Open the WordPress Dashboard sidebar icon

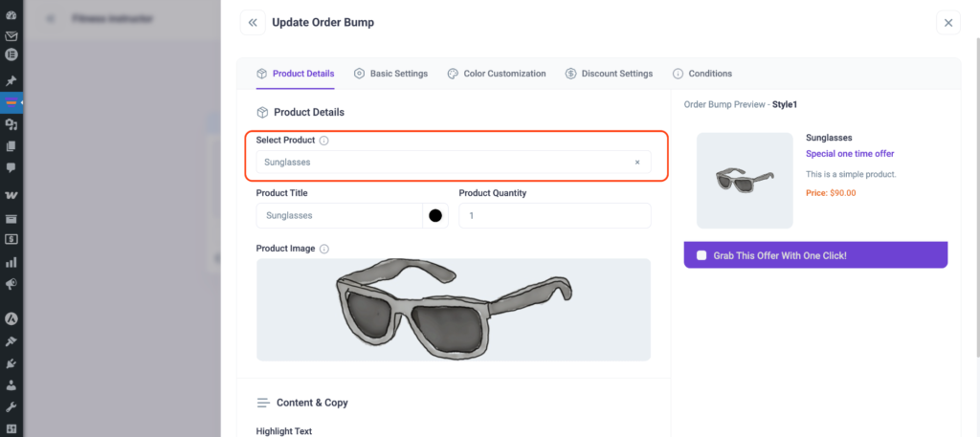click(11, 16)
